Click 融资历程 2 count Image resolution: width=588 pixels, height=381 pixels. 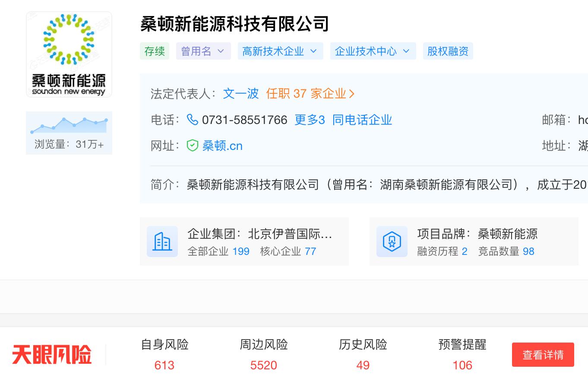442,251
